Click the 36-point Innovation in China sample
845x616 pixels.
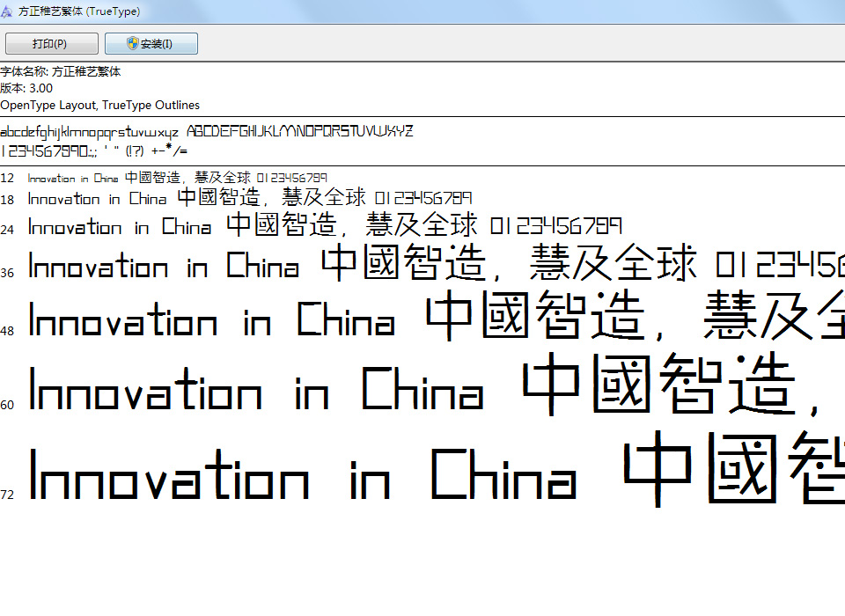(164, 265)
